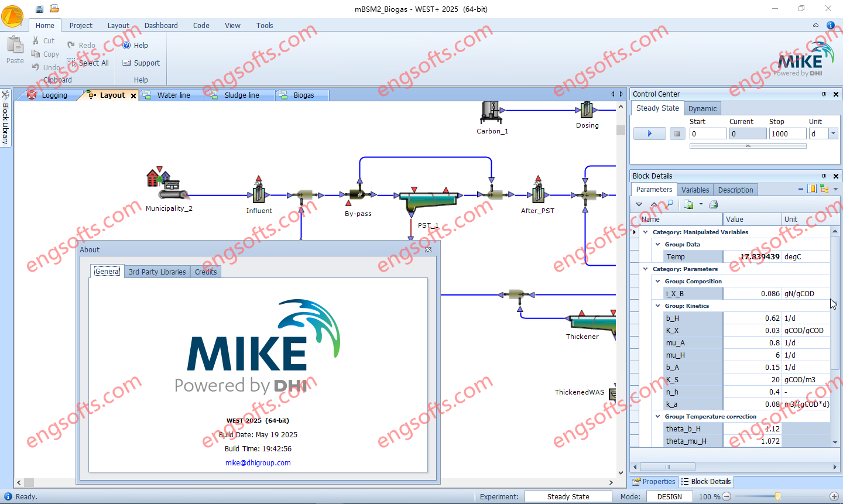Image resolution: width=843 pixels, height=504 pixels.
Task: Select the Dosing block
Action: pyautogui.click(x=587, y=109)
